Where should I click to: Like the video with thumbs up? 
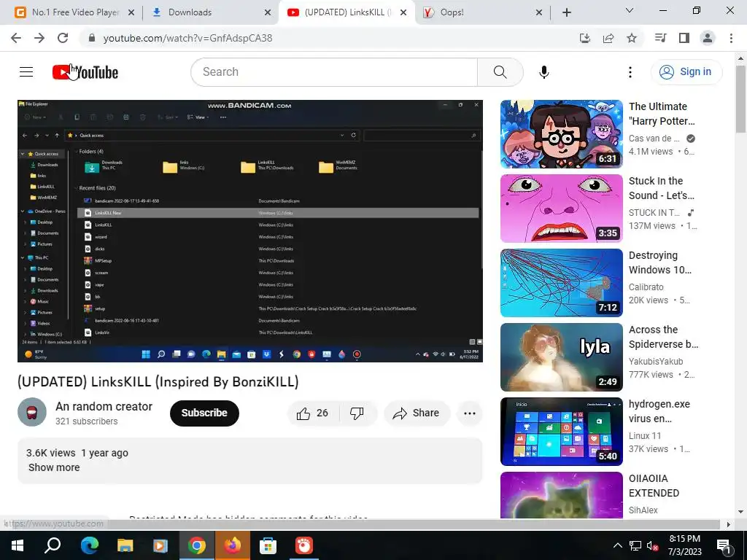pyautogui.click(x=312, y=413)
